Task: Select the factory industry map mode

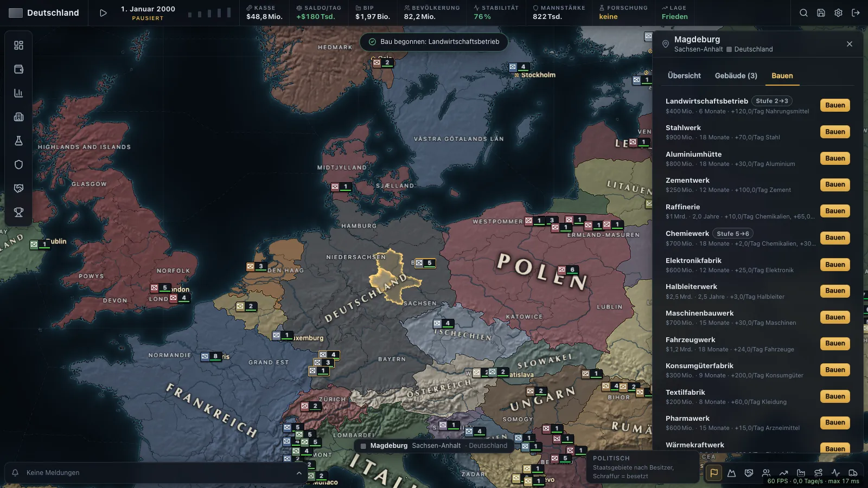Action: [801, 473]
